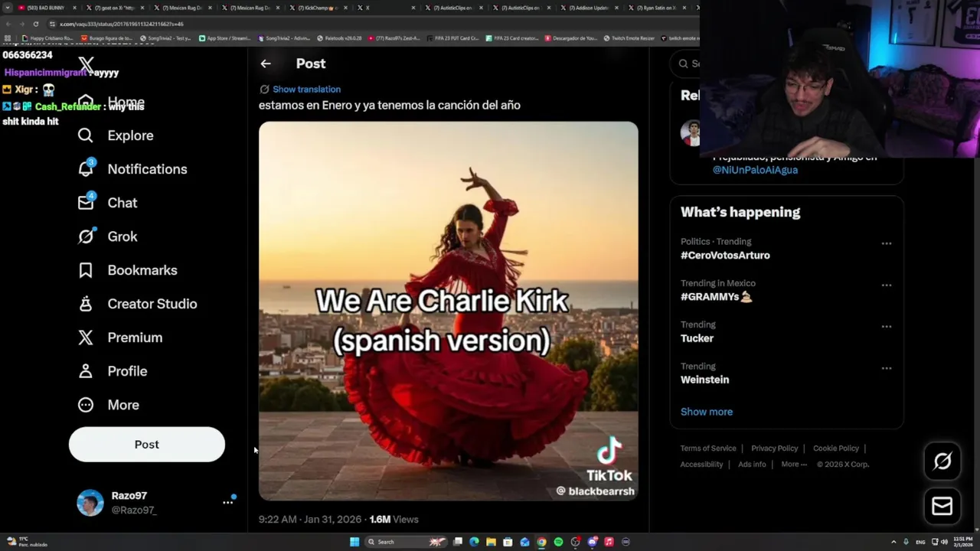Open Chat via the envelope icon
Screen dimensions: 980x551
86,203
